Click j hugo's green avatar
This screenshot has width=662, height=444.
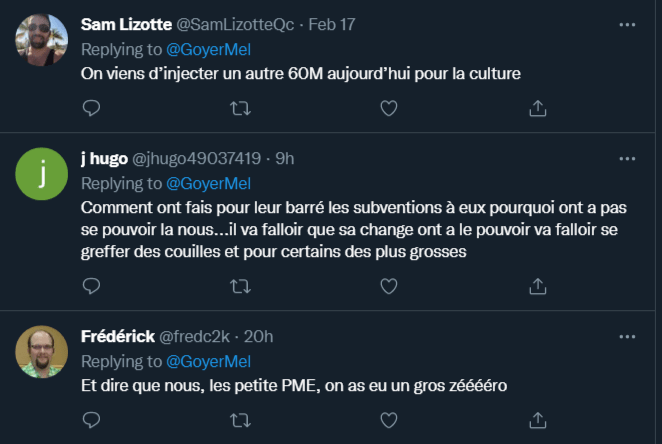[43, 174]
